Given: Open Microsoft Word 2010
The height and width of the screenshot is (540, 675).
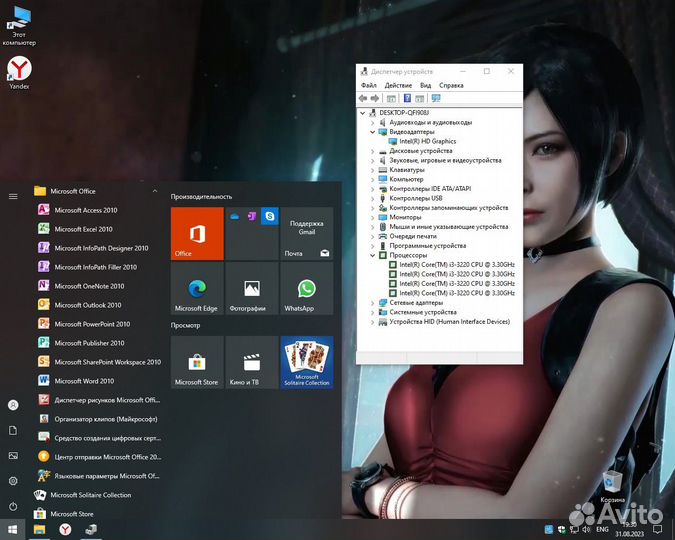Looking at the screenshot, I should click(x=84, y=381).
